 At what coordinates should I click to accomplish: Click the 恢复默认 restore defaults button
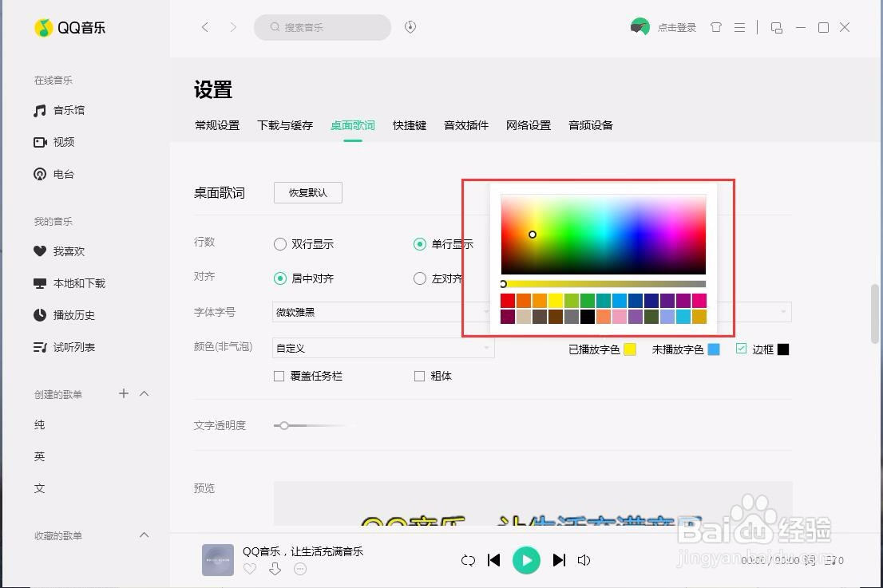pos(308,192)
